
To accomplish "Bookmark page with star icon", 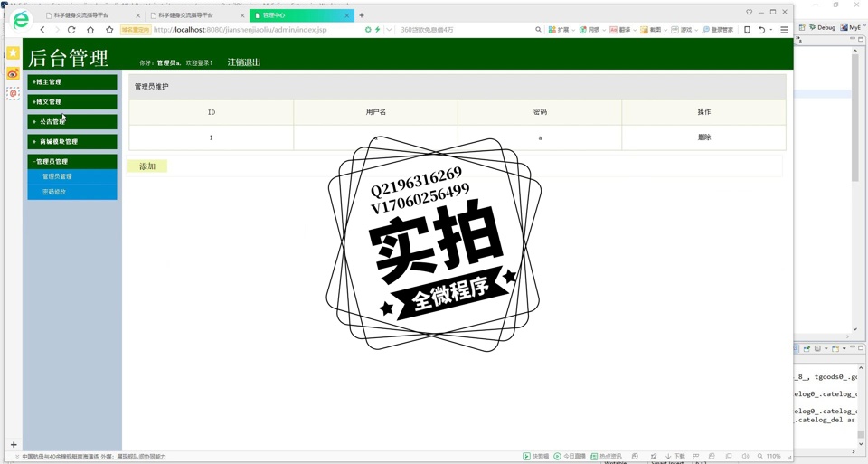I will [x=109, y=30].
